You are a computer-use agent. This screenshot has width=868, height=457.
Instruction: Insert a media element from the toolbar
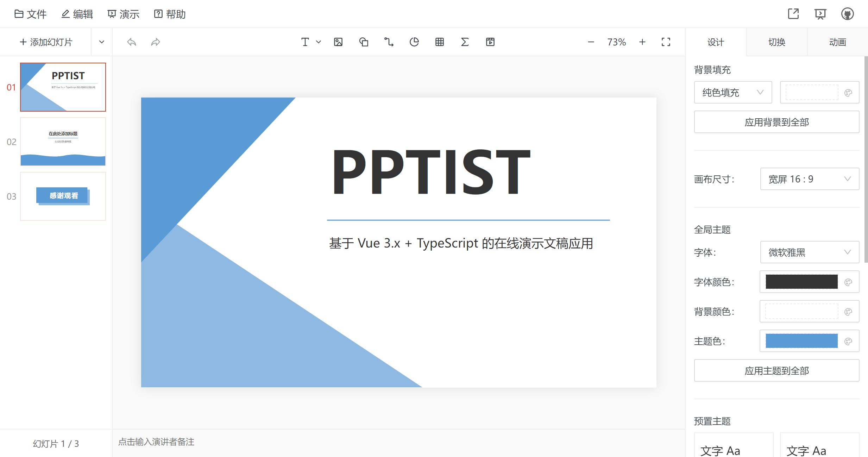491,42
